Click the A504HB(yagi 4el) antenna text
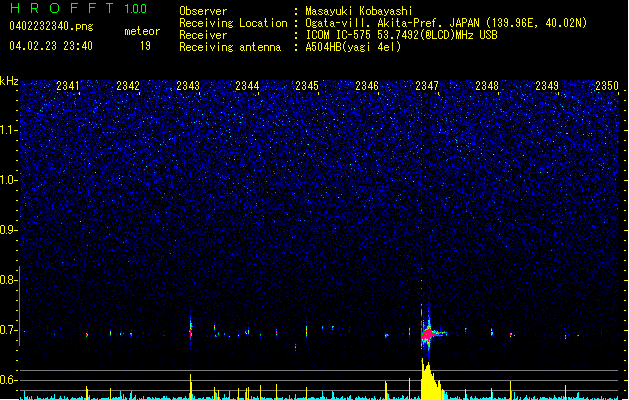This screenshot has height=400, width=629. [353, 47]
